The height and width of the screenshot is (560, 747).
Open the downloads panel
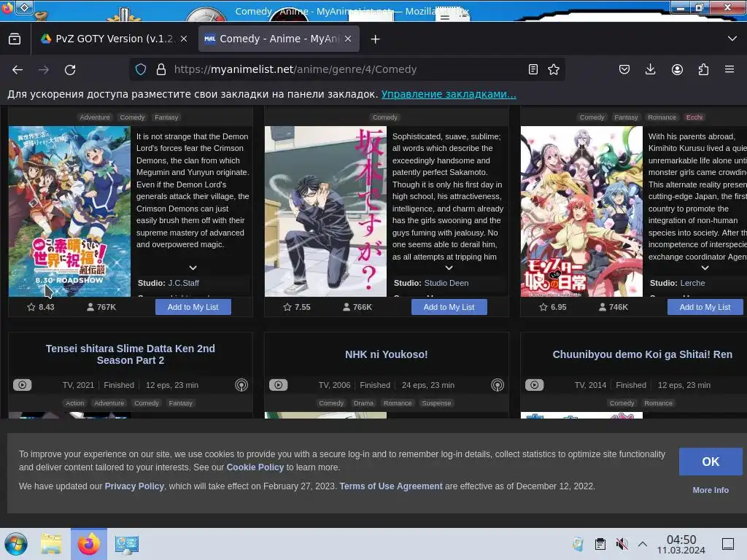coord(650,69)
